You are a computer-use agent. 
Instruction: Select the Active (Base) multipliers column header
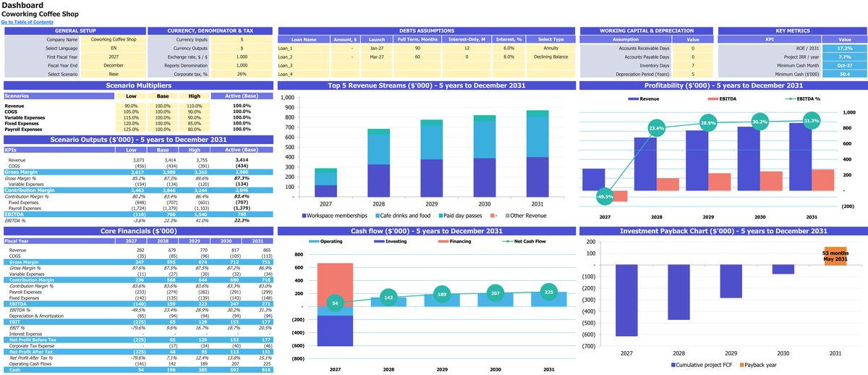pyautogui.click(x=242, y=96)
